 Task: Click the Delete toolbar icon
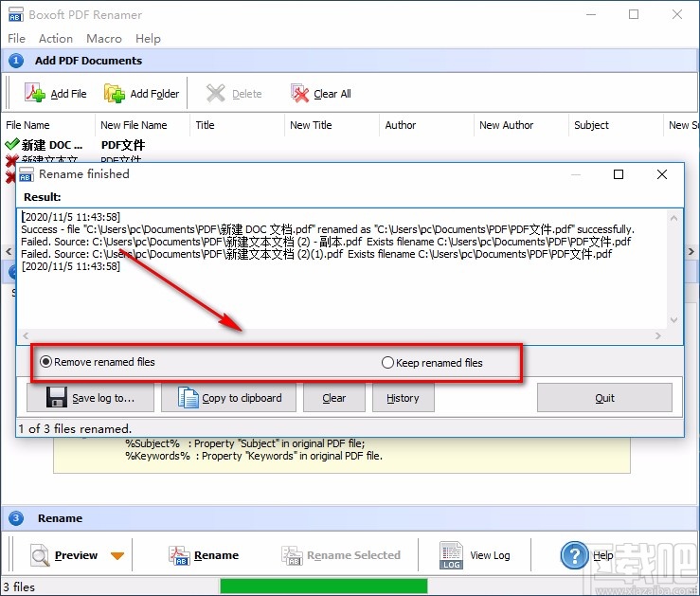pos(216,93)
